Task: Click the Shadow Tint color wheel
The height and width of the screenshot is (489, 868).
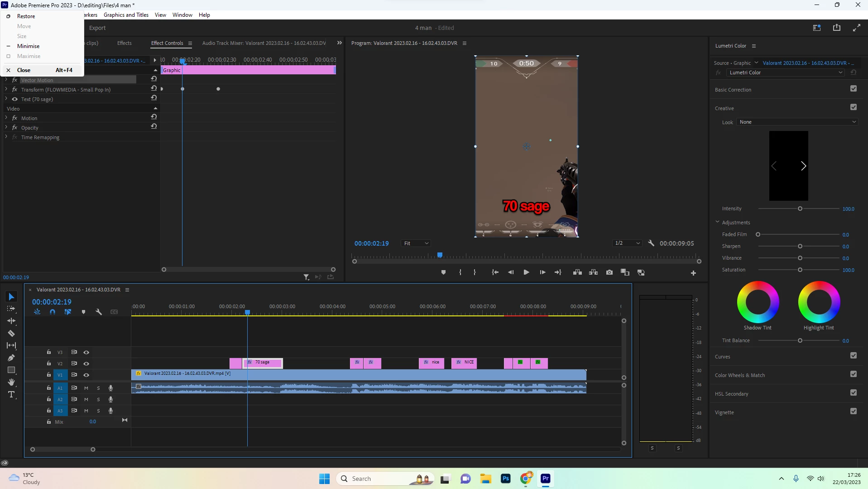Action: point(758,302)
